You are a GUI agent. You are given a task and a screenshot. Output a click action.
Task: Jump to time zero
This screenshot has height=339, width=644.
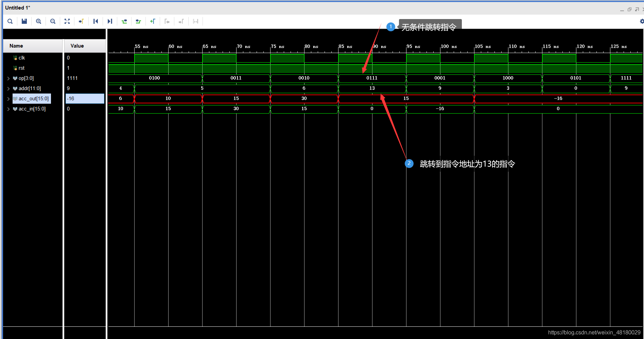pos(95,21)
